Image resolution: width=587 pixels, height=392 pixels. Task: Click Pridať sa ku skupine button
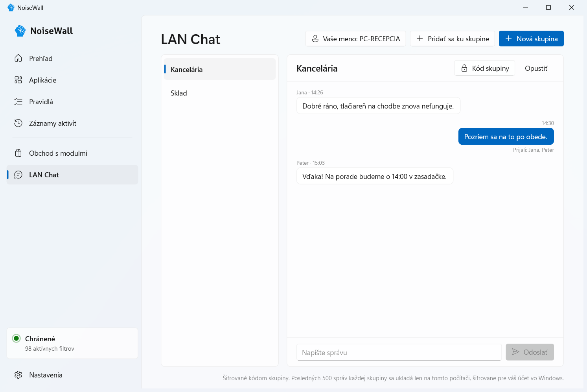453,39
